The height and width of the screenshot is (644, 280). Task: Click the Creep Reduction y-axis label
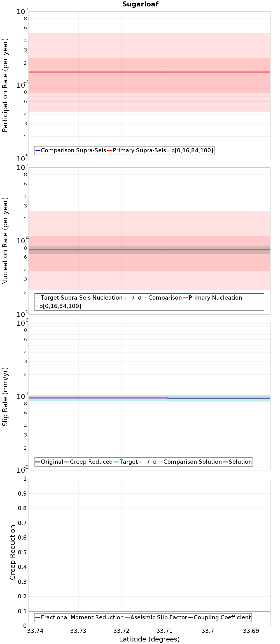coord(12,552)
